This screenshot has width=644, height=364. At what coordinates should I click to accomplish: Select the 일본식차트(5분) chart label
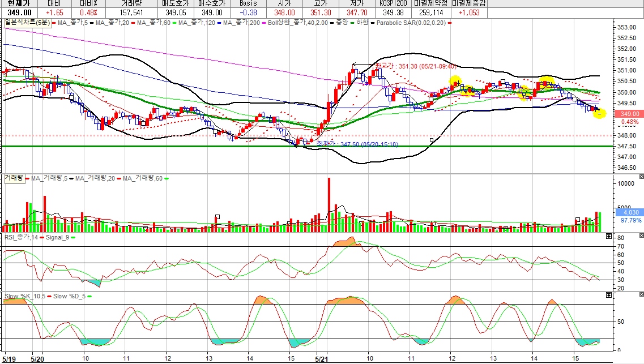pos(27,23)
